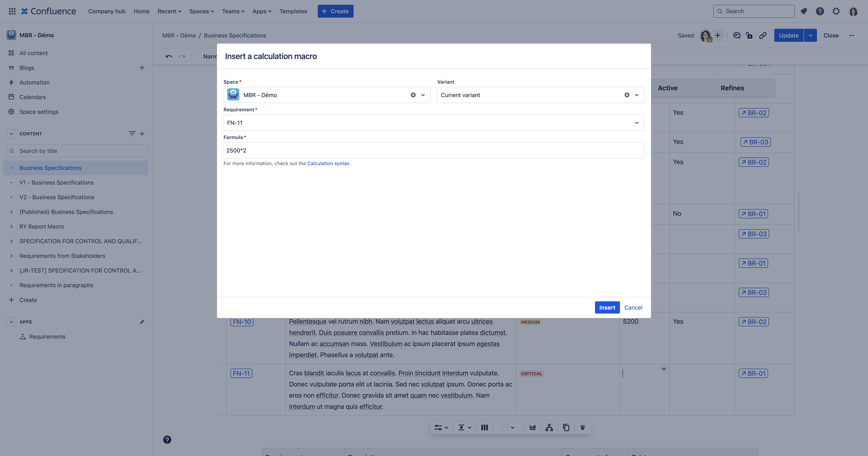Clear the Space field with X icon

[x=413, y=94]
